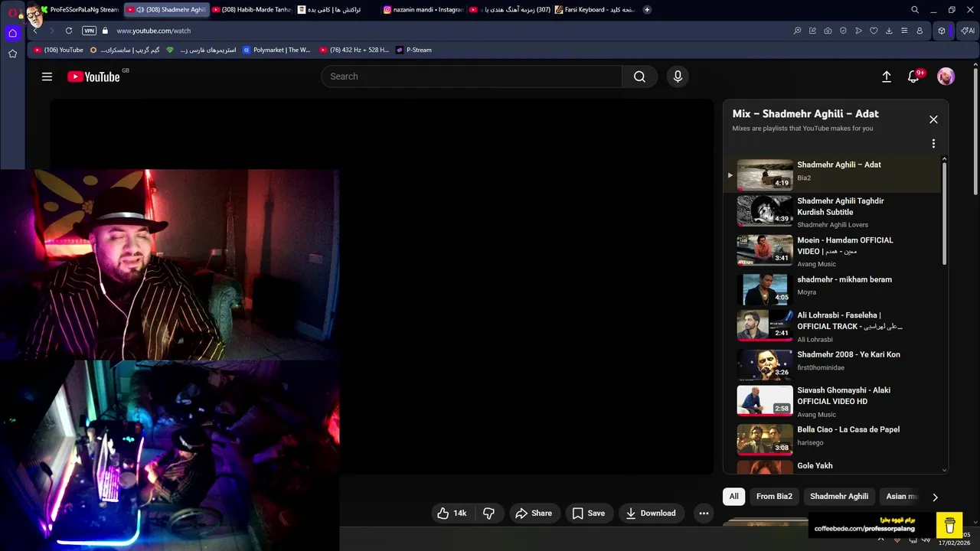Click the Share button

534,514
